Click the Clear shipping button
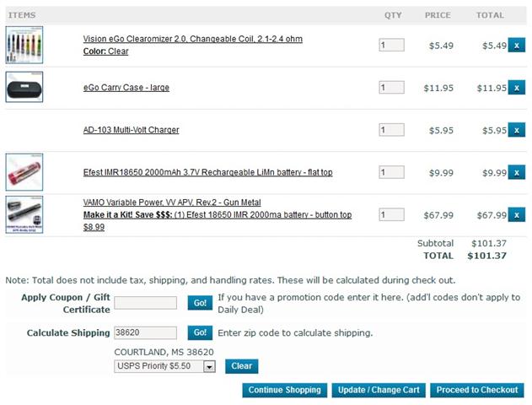This screenshot has width=532, height=405. pyautogui.click(x=242, y=366)
